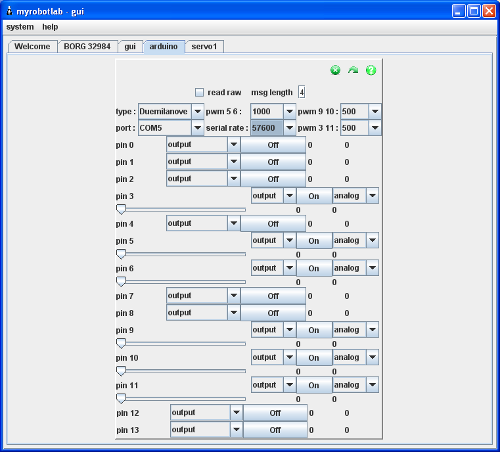Screen dimensions: 500x452
Task: Switch to the BORG 32984 tab
Action: tap(87, 46)
